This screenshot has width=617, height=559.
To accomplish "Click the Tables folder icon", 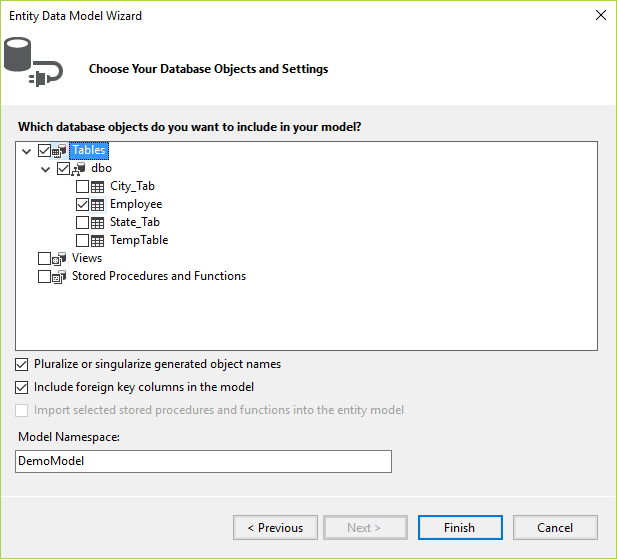I will click(59, 151).
